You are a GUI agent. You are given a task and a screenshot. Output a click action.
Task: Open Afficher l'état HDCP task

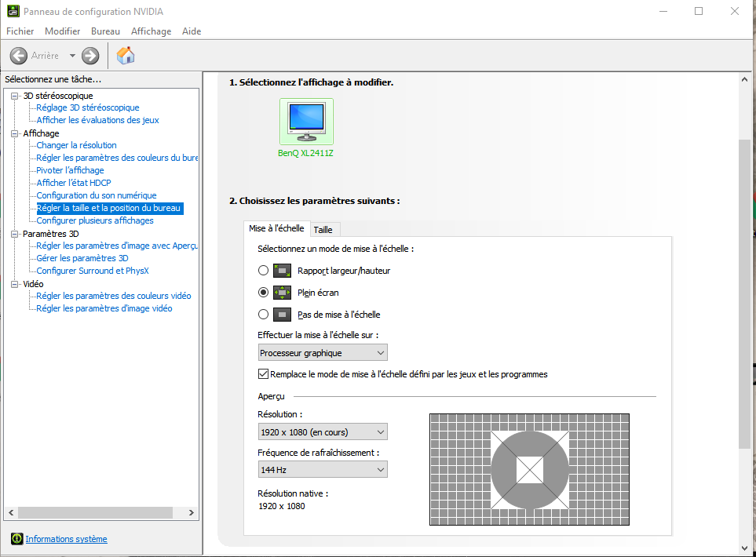[74, 183]
